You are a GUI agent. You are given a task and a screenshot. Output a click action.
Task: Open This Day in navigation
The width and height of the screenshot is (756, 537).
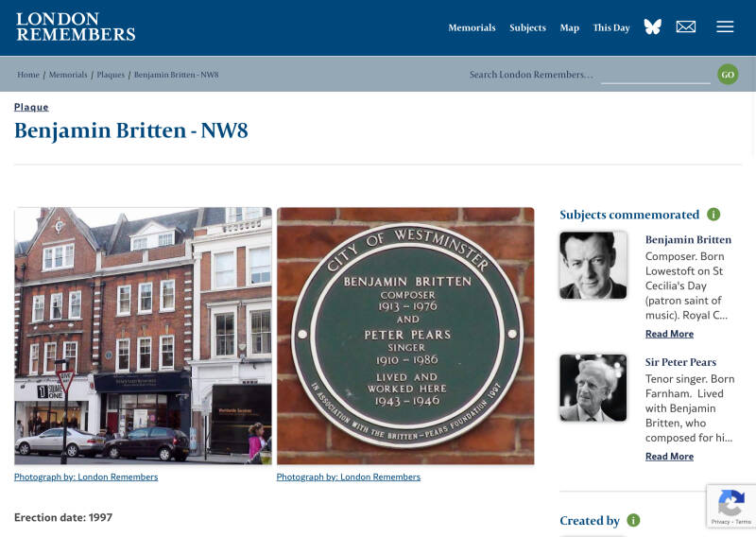(611, 27)
